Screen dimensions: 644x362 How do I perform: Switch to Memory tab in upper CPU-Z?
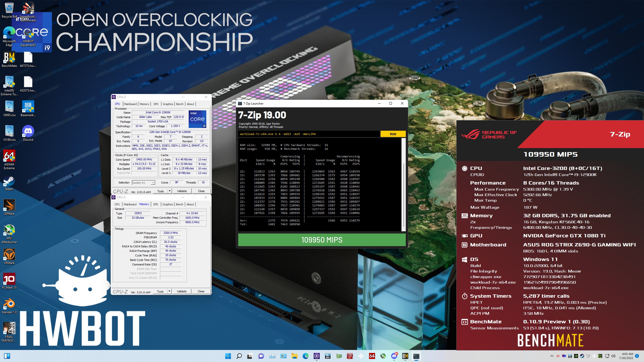(144, 104)
